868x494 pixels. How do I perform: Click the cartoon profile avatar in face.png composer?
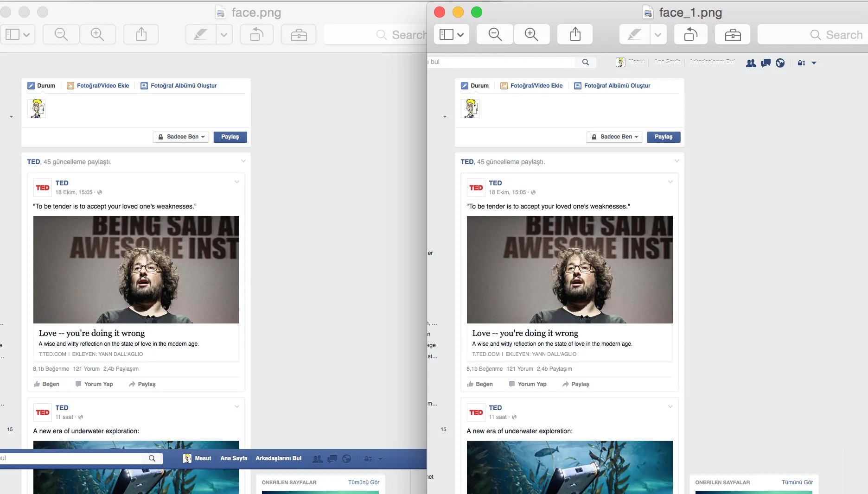37,108
